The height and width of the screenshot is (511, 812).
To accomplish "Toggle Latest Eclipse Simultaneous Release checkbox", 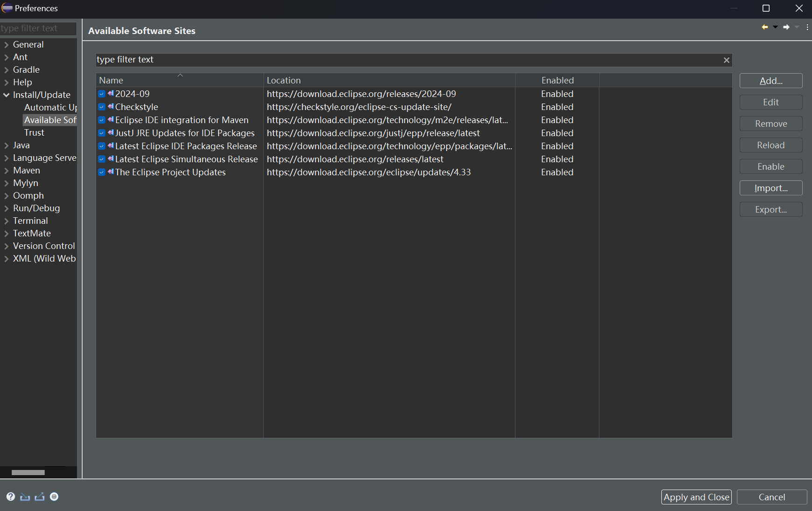I will coord(102,159).
